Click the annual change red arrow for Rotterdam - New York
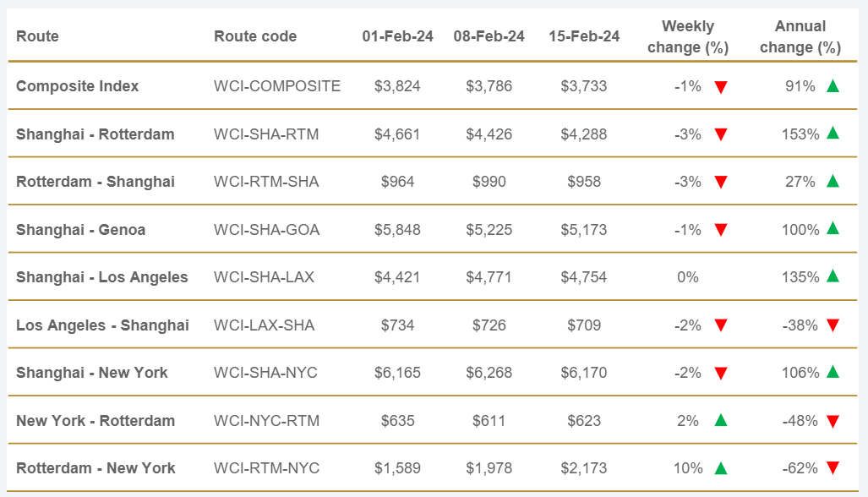The height and width of the screenshot is (497, 868). click(x=833, y=468)
